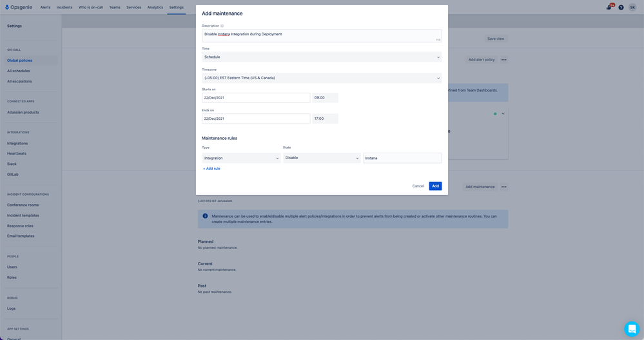Open the Teams menu
644x340 pixels.
point(115,7)
